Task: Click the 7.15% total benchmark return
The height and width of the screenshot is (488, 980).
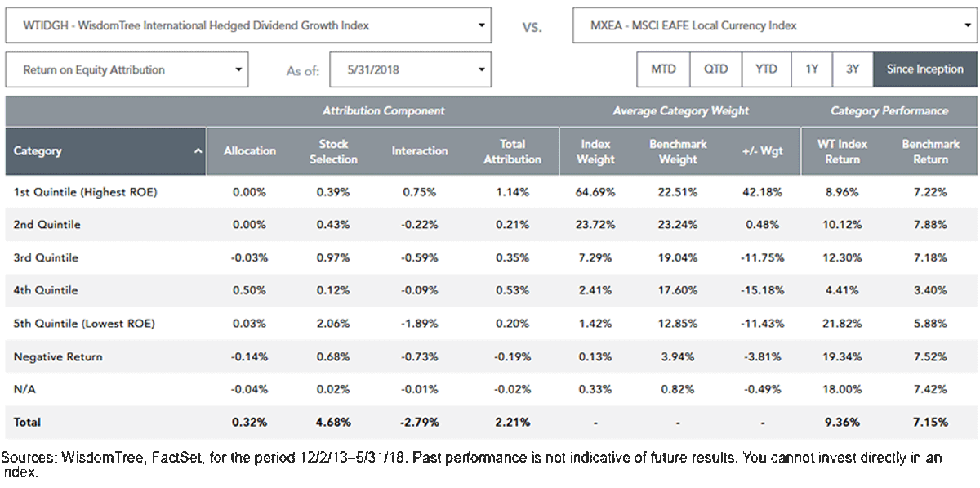Action: coord(930,423)
